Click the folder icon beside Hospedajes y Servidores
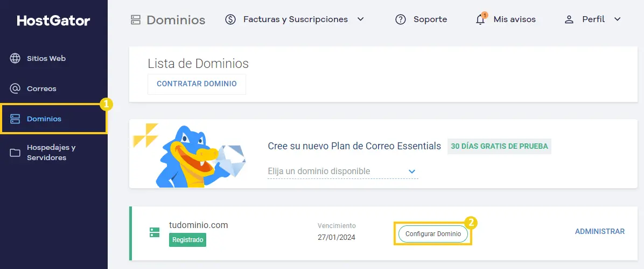This screenshot has height=269, width=644. click(15, 153)
